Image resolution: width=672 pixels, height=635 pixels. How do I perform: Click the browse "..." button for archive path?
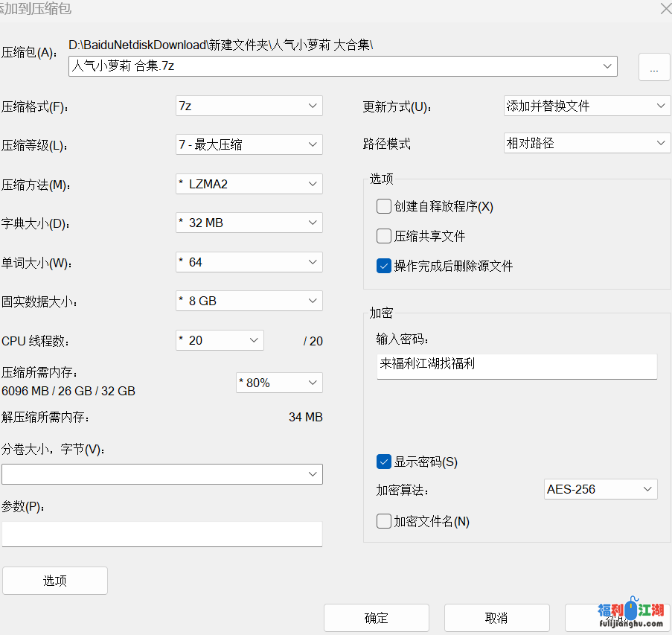pyautogui.click(x=653, y=68)
